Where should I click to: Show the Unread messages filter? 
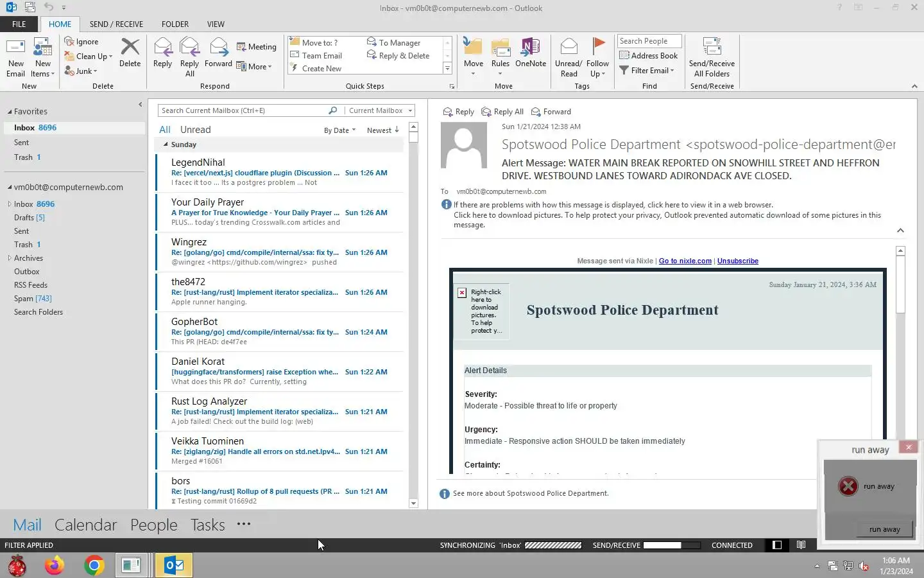tap(195, 130)
